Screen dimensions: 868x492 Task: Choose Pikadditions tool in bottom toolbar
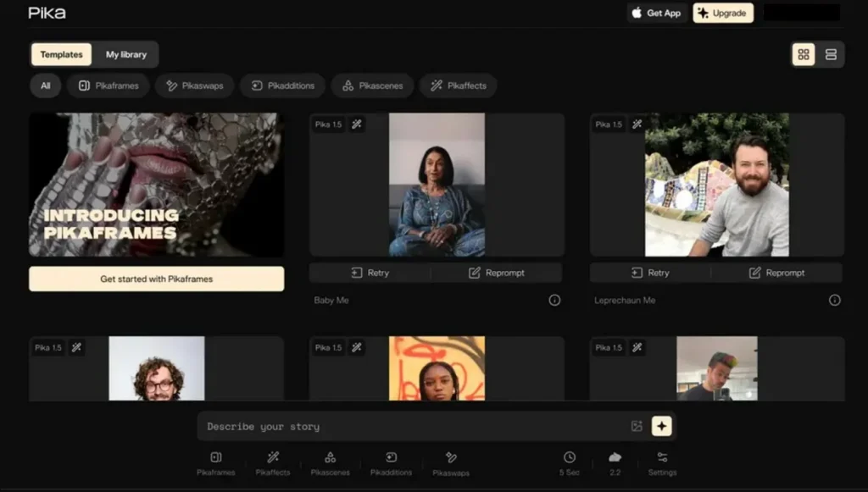point(391,462)
